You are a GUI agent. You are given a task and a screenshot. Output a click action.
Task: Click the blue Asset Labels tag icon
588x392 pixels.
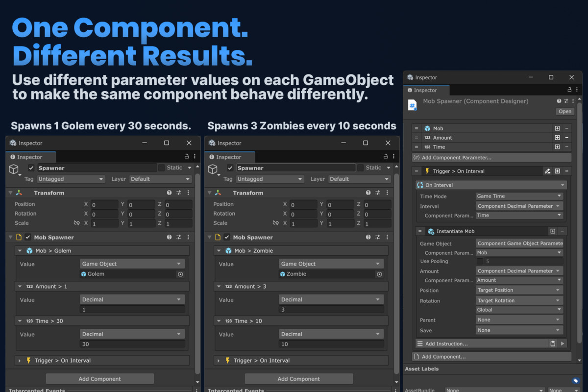pos(576,381)
